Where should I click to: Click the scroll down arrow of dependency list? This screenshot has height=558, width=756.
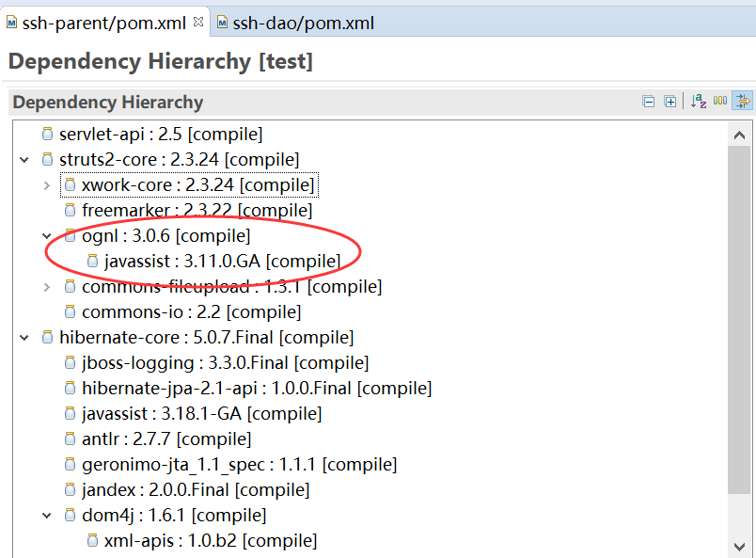[x=739, y=547]
